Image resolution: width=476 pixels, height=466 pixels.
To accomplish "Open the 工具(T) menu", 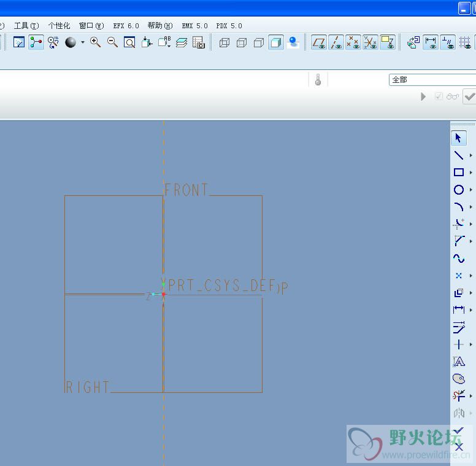I will 26,26.
